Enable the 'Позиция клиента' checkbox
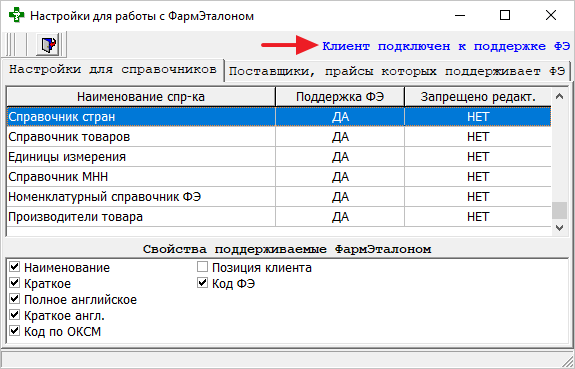The height and width of the screenshot is (369, 575). coord(202,267)
